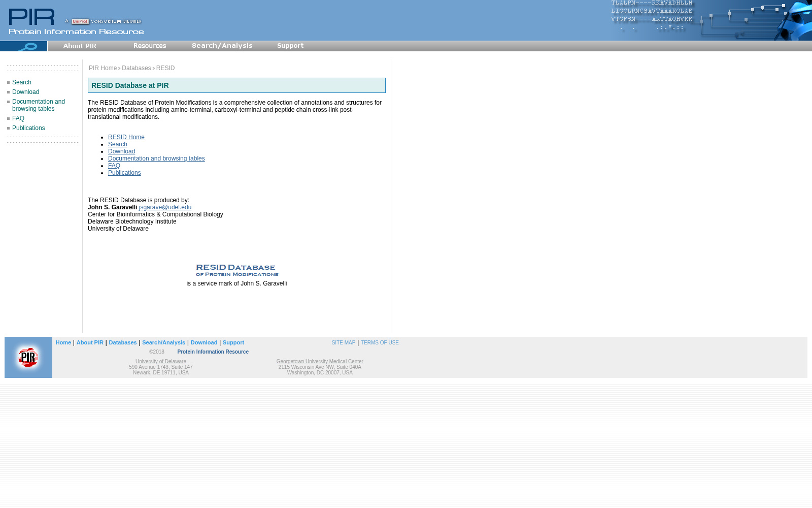Click the round PIR logo in the footer
Image resolution: width=812 pixels, height=508 pixels.
28,357
